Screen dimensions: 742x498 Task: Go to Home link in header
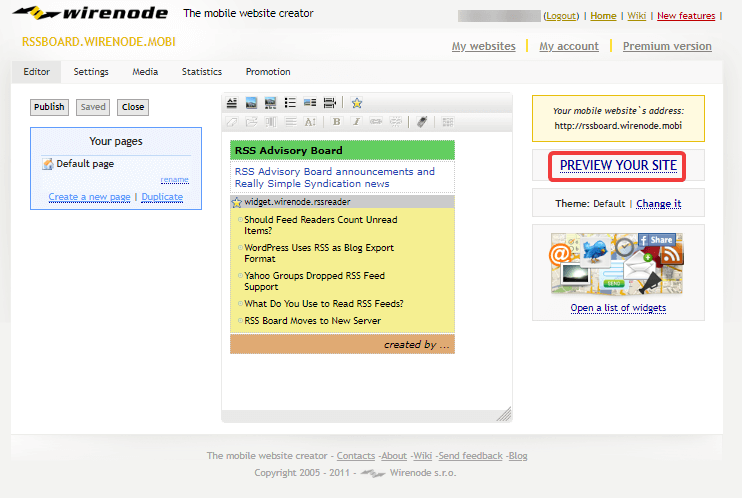[x=603, y=16]
